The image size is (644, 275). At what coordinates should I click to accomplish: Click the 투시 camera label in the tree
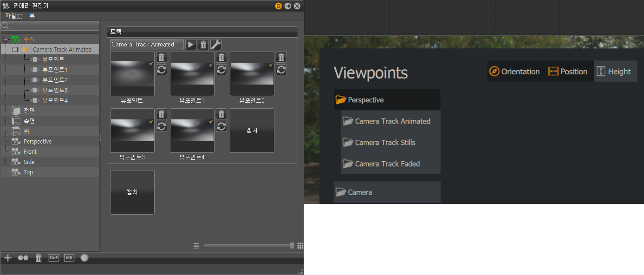coord(29,39)
